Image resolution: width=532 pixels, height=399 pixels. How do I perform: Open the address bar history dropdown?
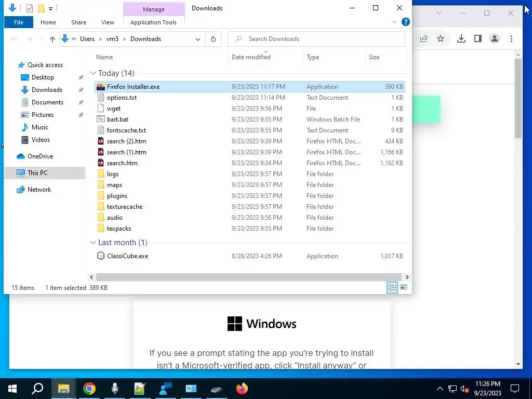[198, 39]
